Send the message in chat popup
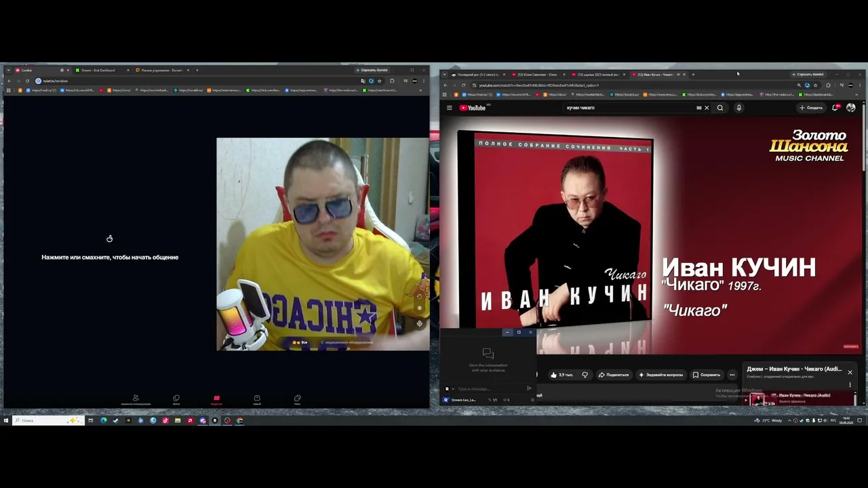The height and width of the screenshot is (488, 868). [529, 388]
